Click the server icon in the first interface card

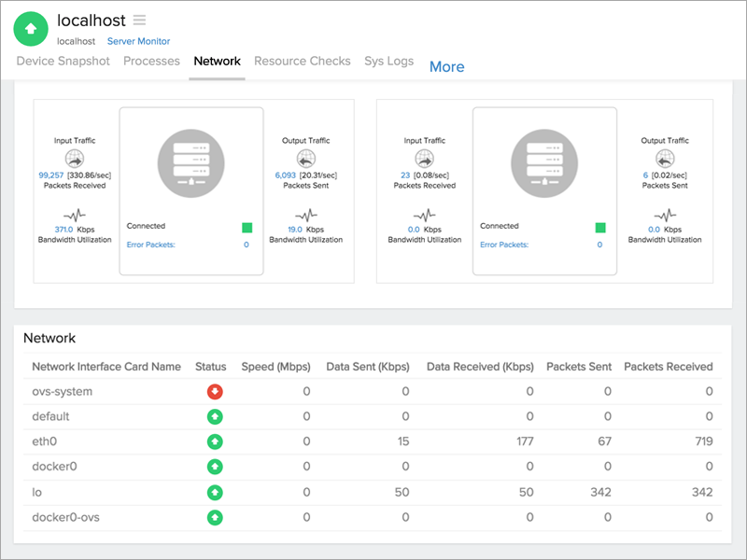[191, 161]
